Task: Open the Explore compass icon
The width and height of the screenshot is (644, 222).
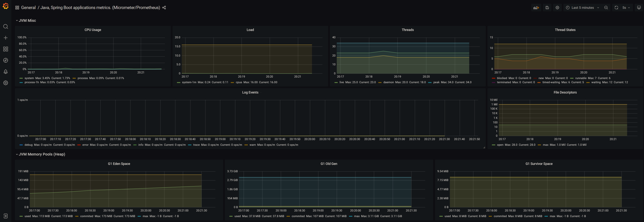Action: [5, 60]
